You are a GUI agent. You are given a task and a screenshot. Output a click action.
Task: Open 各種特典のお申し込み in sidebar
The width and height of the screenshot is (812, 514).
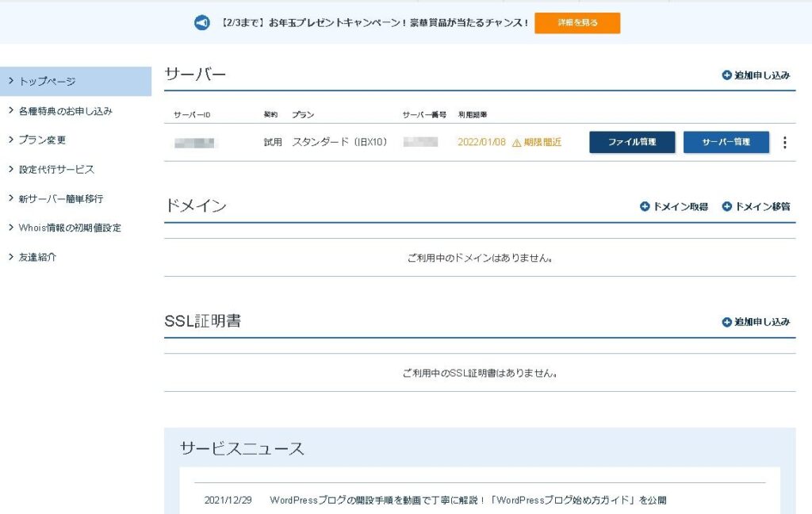pyautogui.click(x=65, y=111)
